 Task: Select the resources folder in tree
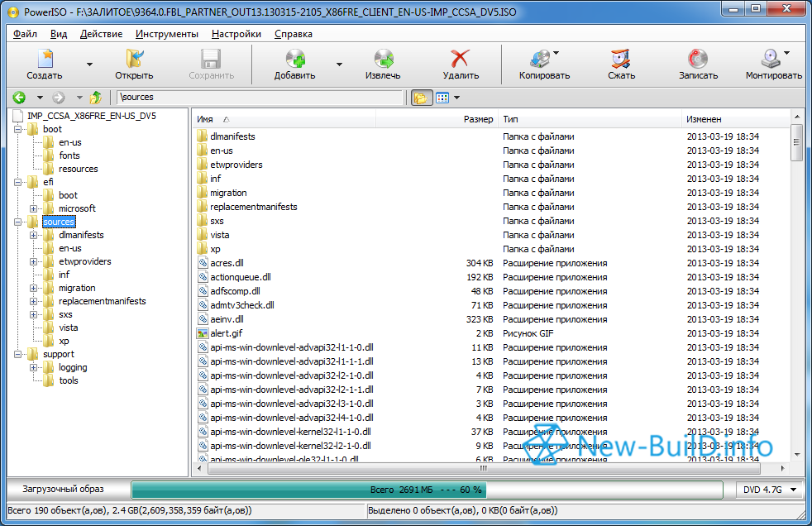79,169
